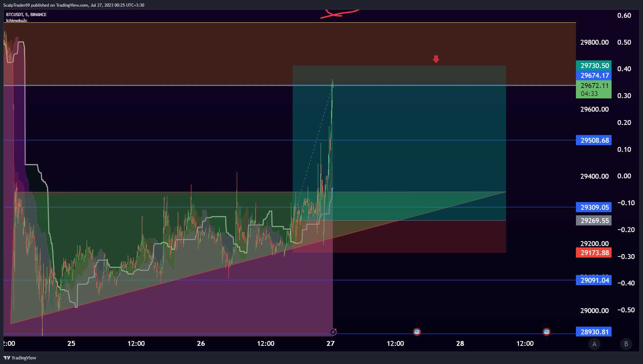Click the 29000.00 price axis value
This screenshot has height=364, width=643.
click(594, 311)
